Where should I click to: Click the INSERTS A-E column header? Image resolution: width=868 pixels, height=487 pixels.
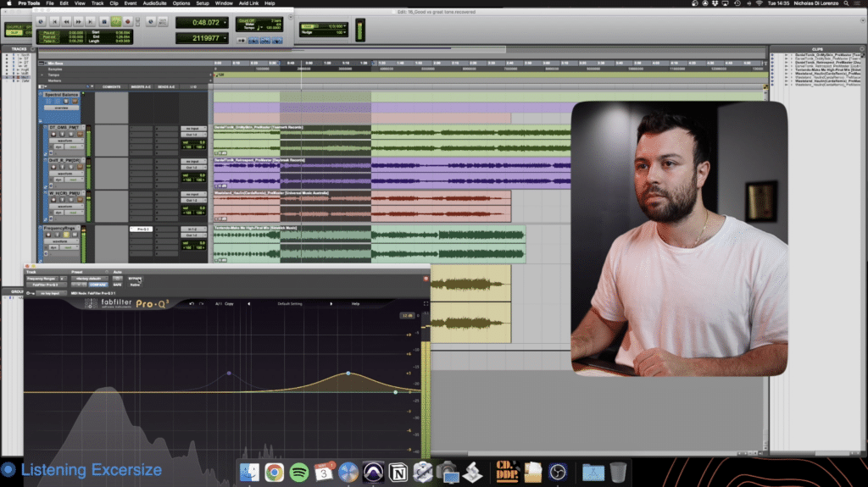(x=141, y=87)
